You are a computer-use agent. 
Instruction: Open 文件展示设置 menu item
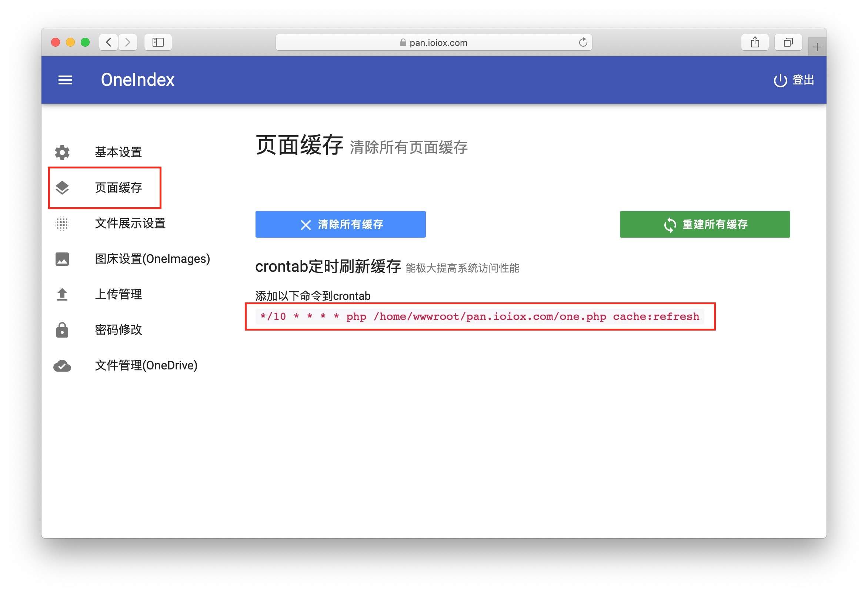[130, 223]
